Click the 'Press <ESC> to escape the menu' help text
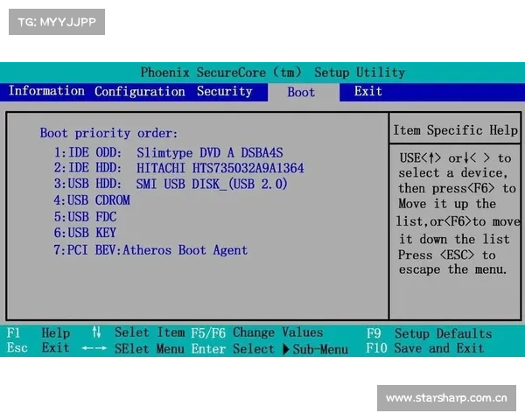This screenshot has width=525, height=420. 452,262
